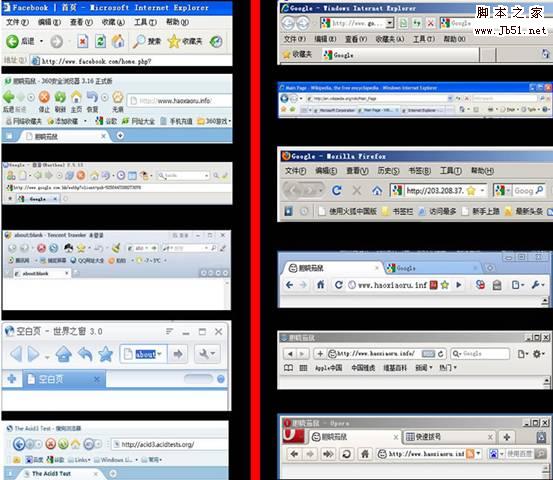
Task: Click Restore (恢复) arrow in 360 browser
Action: click(92, 97)
